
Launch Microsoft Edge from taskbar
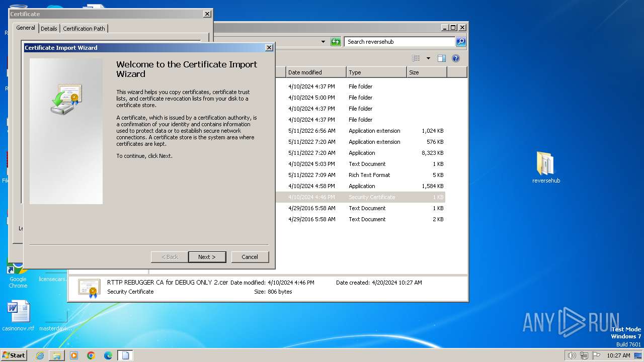[x=108, y=355]
